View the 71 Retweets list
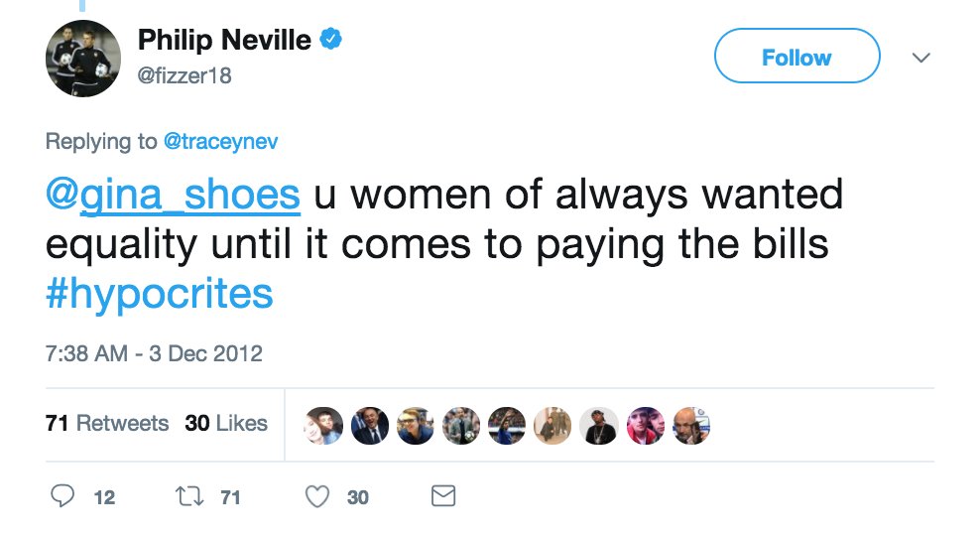 pos(107,423)
